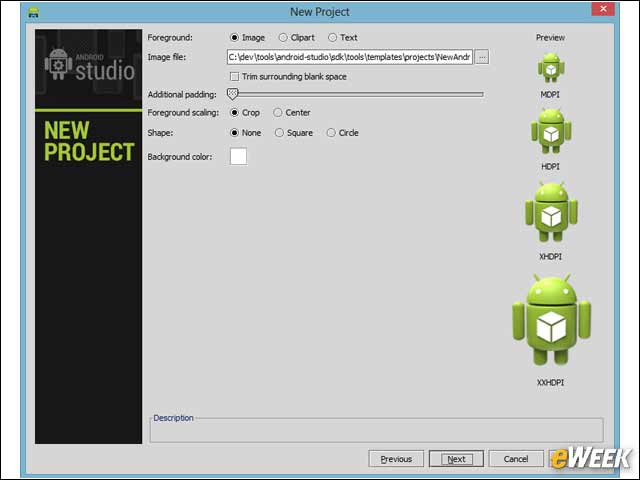Click the Android Studio title bar icon
Image resolution: width=640 pixels, height=480 pixels.
[33, 12]
